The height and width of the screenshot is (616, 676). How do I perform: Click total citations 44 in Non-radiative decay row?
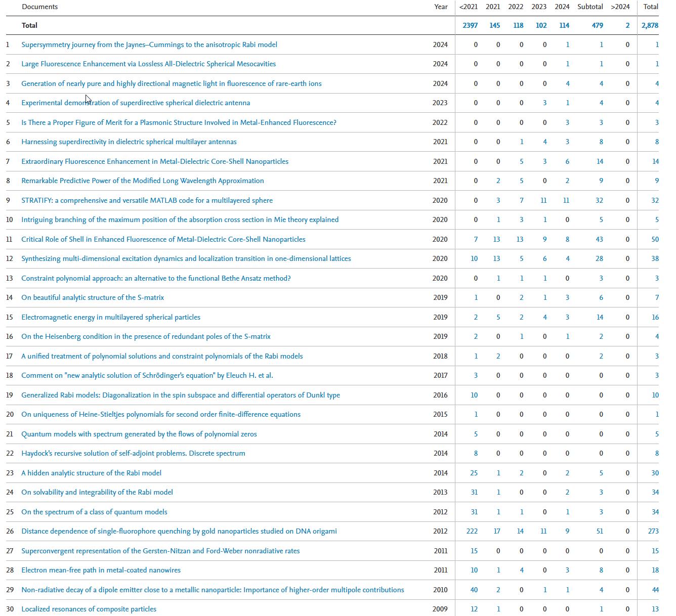655,590
